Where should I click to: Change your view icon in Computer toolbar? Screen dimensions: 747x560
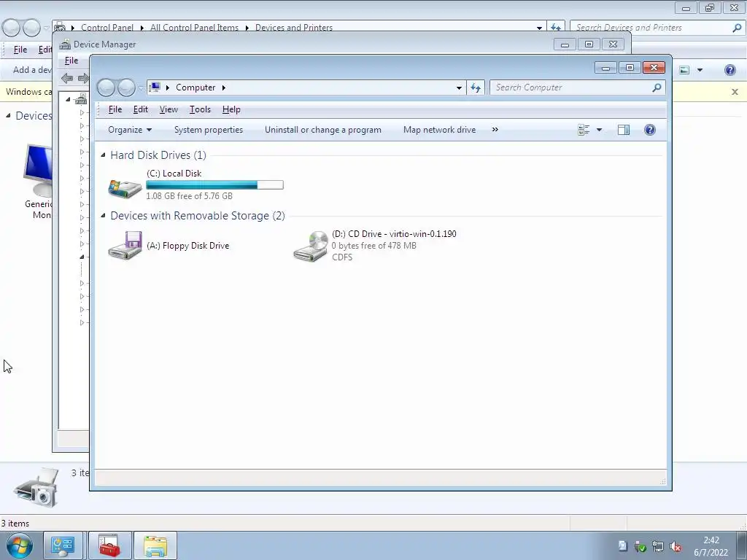[584, 130]
